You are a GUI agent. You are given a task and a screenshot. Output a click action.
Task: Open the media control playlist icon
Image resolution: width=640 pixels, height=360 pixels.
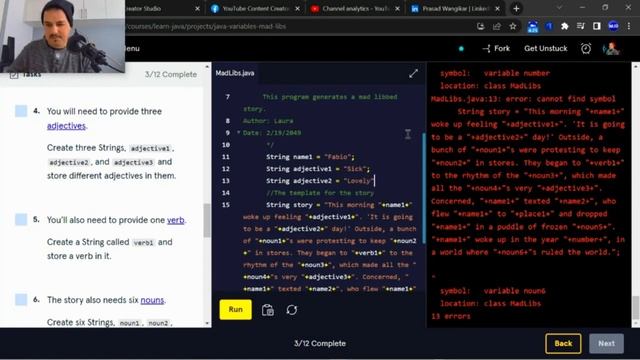click(580, 26)
